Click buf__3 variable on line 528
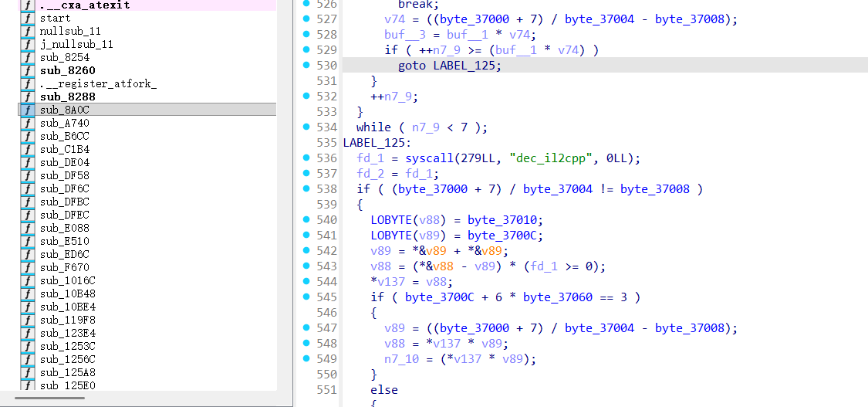 402,34
